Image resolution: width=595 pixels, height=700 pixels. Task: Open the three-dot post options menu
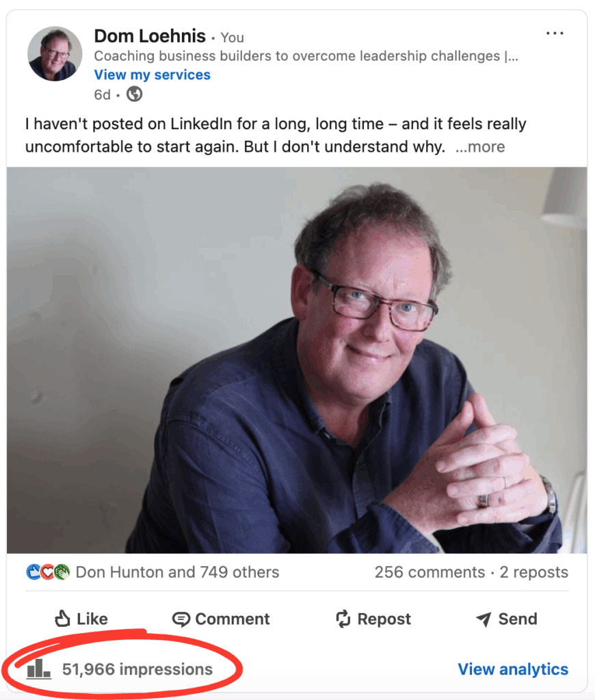click(555, 33)
